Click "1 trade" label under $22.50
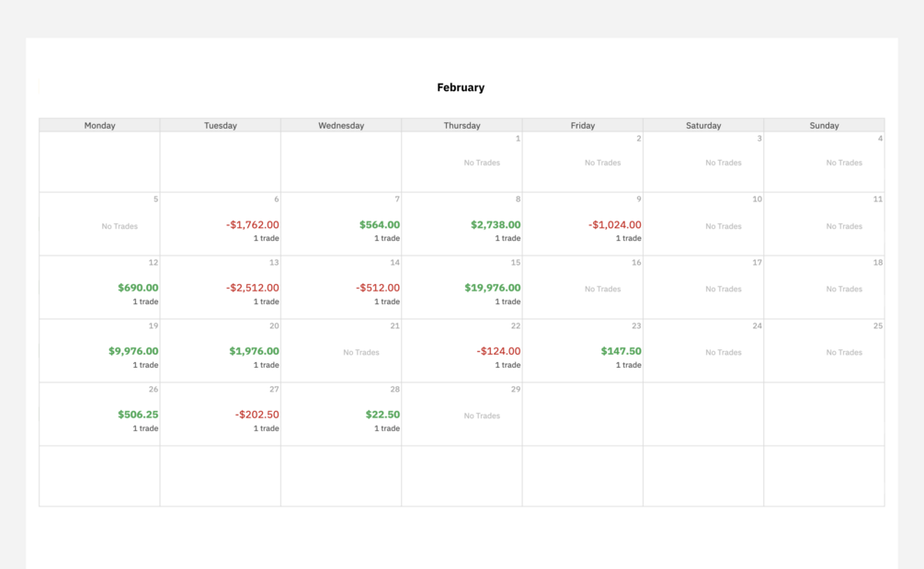Screen dimensions: 924x569 [386, 428]
